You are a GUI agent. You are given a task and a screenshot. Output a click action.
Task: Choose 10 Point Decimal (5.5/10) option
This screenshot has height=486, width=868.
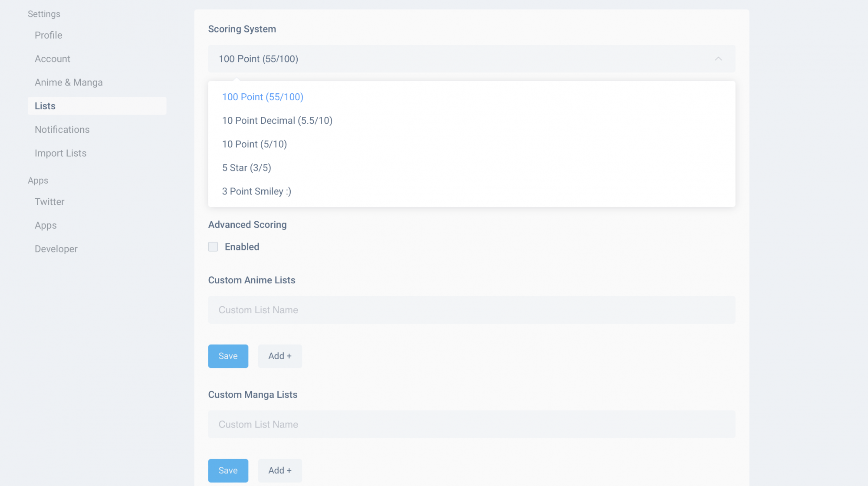coord(277,121)
